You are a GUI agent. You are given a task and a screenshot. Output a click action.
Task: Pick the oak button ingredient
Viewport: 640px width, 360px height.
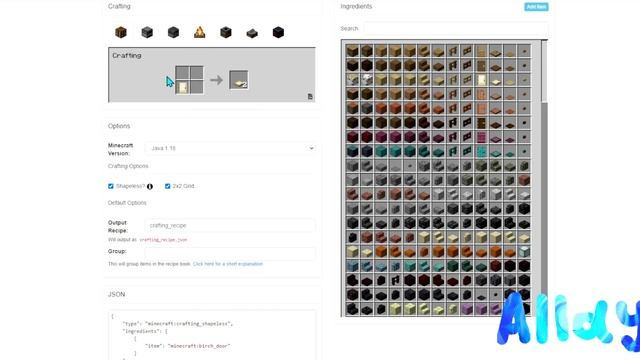click(x=524, y=51)
